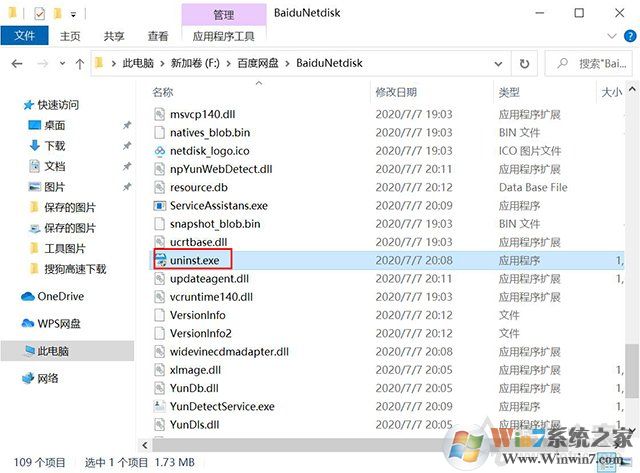Open Customize Quick Access Toolbar dropdown
Screen dimensions: 640x473
(73, 15)
